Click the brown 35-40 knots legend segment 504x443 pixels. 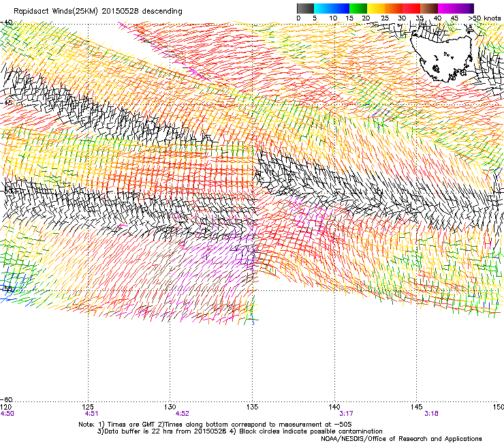pyautogui.click(x=429, y=8)
